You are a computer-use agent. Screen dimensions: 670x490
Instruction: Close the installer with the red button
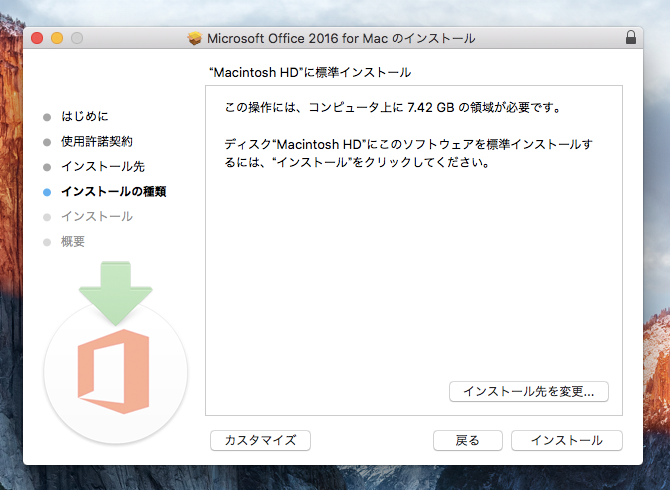(x=37, y=38)
